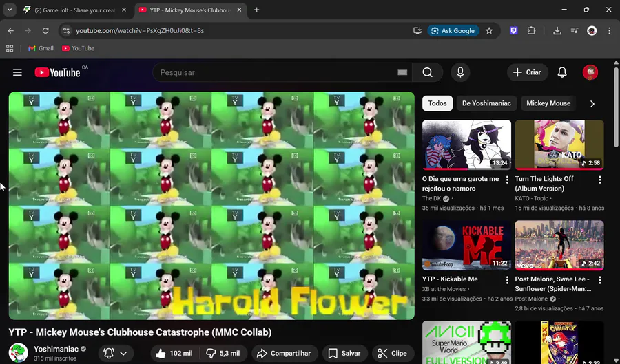
Task: Open the on-screen keyboard in search box
Action: (x=402, y=72)
